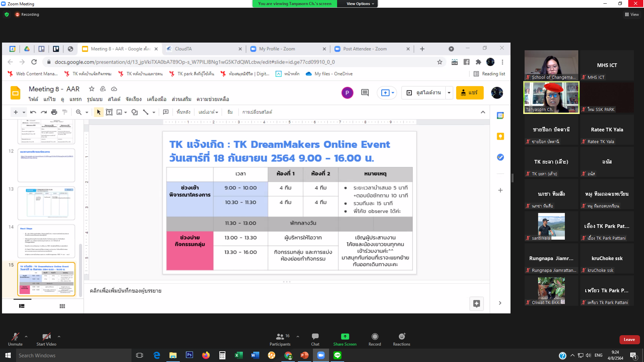Viewport: 644px width, 362px height.
Task: Expand participants options arrow
Action: 298,336
